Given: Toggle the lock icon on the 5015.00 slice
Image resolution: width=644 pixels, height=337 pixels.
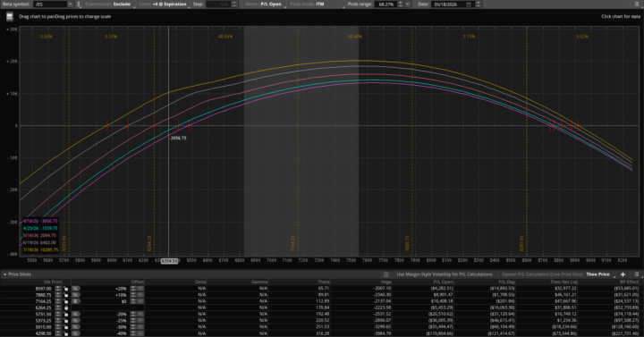Looking at the screenshot, I should 66,327.
